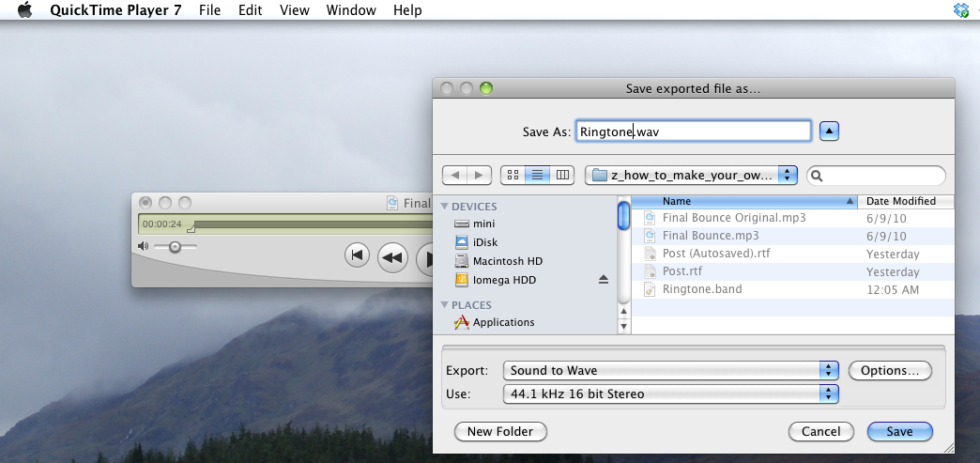Viewport: 980px width, 463px height.
Task: Click the Options... button
Action: tap(889, 370)
